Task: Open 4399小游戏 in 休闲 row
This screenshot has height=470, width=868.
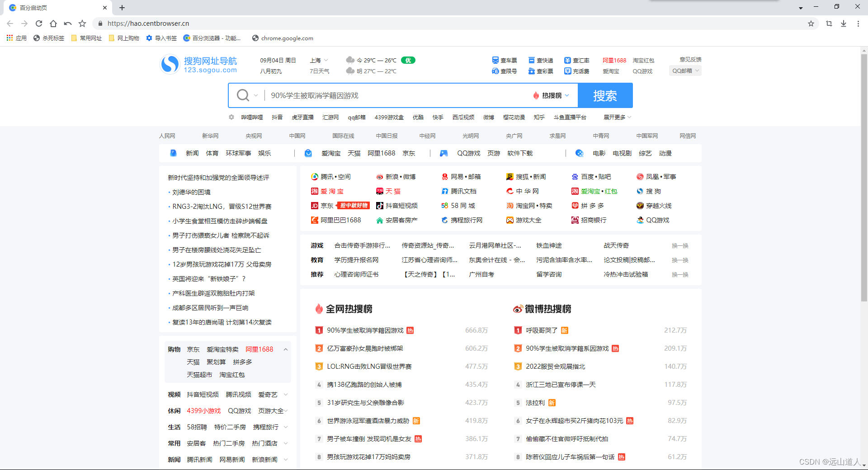Action: coord(204,411)
